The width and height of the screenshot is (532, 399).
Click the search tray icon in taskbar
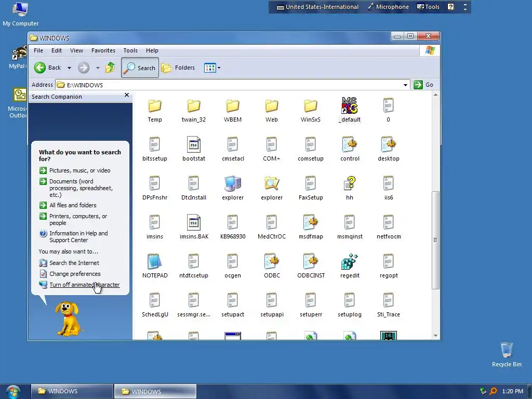point(494,391)
